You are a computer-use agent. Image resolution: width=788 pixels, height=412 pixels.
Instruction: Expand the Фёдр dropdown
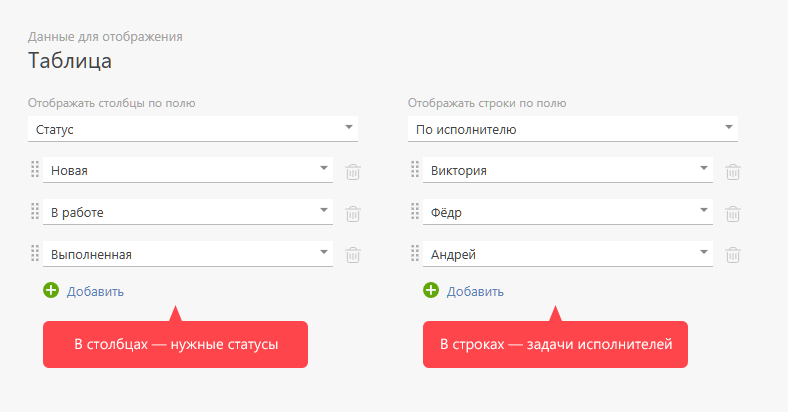tap(568, 212)
